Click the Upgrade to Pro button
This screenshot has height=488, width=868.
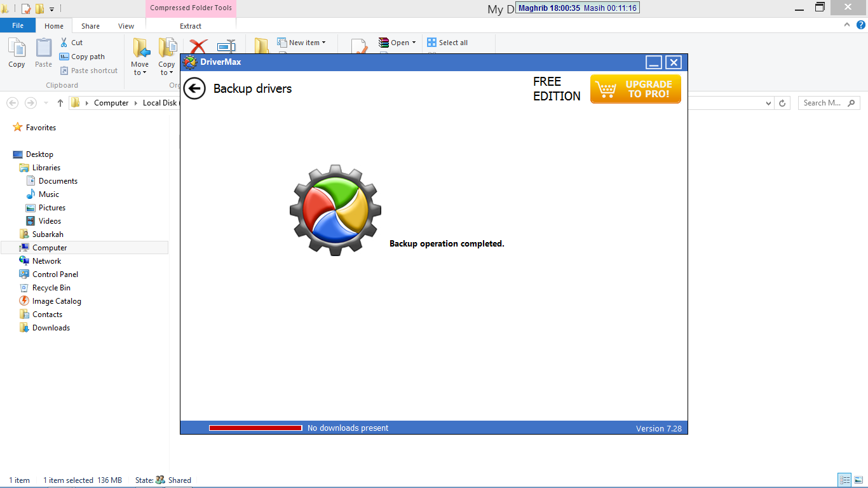click(x=635, y=89)
